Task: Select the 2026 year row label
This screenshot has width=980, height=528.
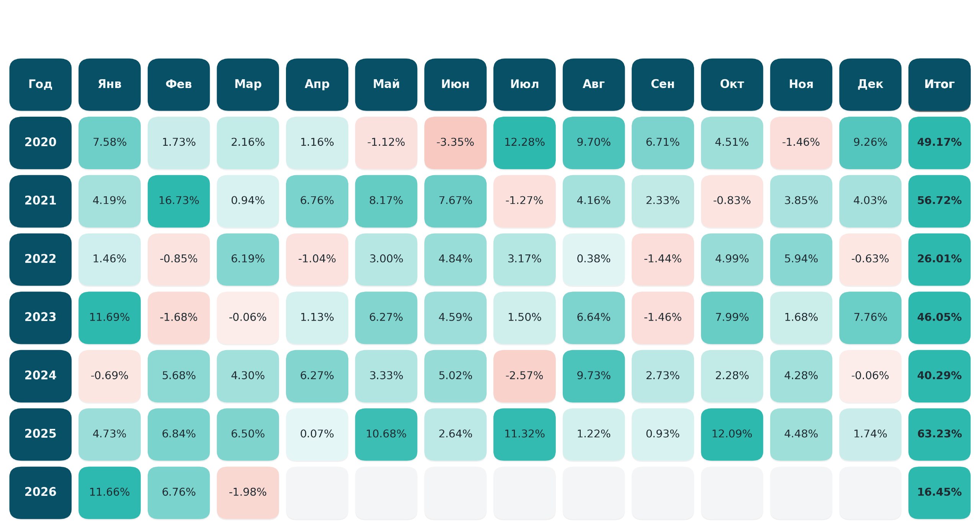Action: coord(40,492)
